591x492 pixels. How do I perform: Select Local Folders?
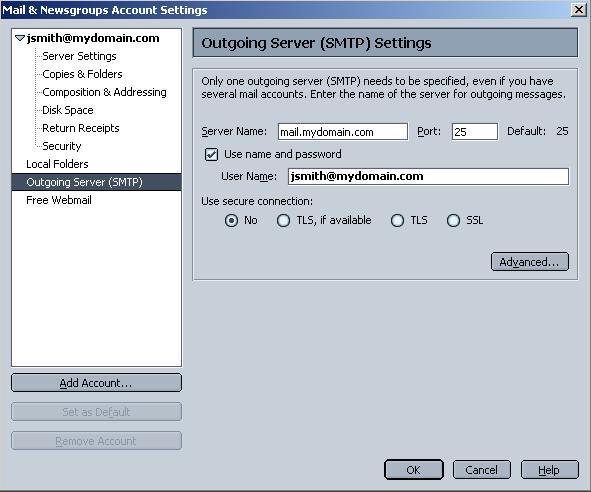(x=57, y=164)
